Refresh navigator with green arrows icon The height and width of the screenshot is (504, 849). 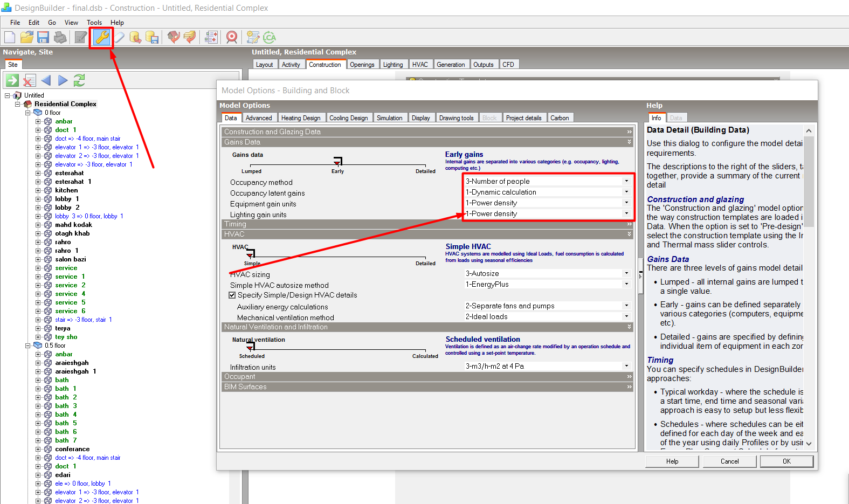[79, 80]
